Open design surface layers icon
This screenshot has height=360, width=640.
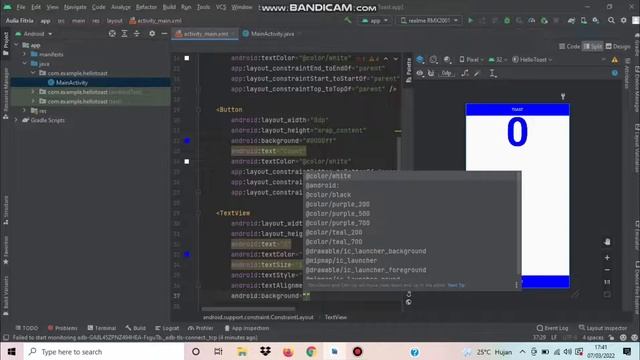pos(420,60)
